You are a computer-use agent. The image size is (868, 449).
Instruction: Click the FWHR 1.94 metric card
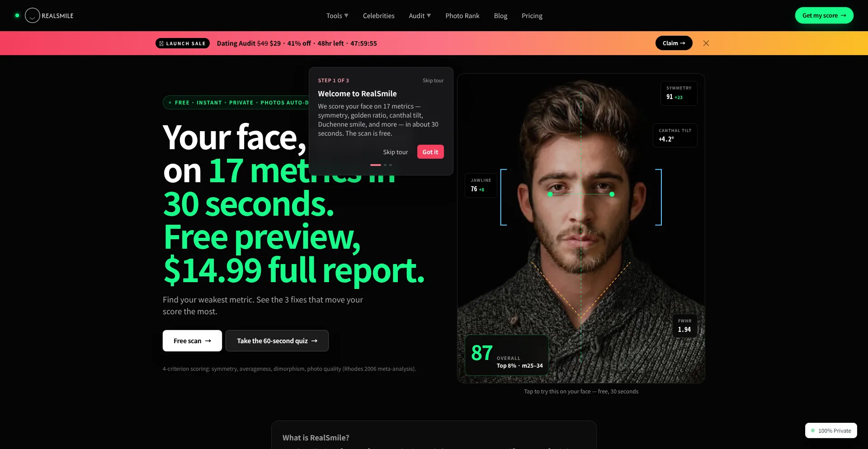[684, 326]
